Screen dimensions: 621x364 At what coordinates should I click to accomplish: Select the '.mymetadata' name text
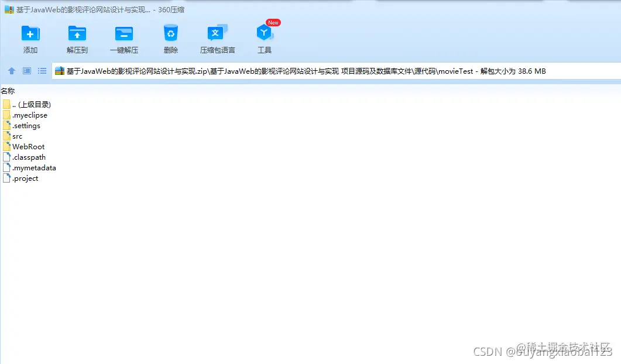pos(34,168)
